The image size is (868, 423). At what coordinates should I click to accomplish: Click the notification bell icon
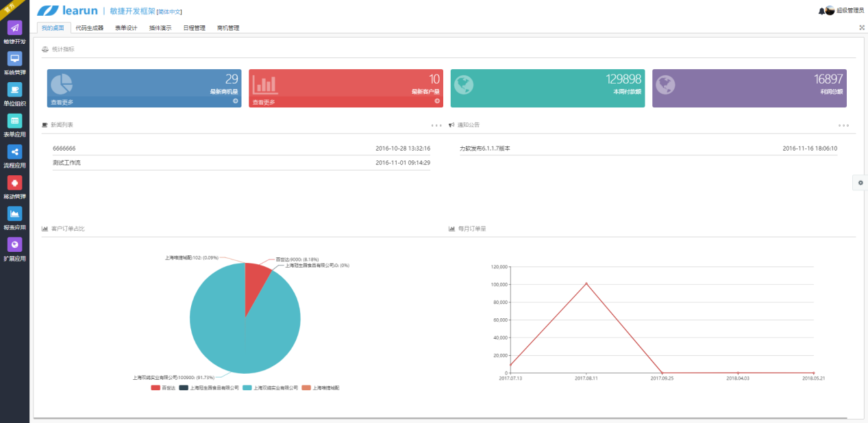tap(821, 11)
